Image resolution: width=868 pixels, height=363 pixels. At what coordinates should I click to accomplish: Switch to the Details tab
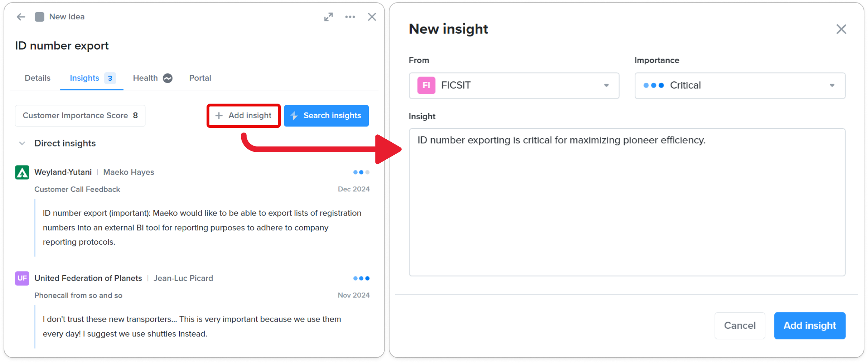[38, 78]
